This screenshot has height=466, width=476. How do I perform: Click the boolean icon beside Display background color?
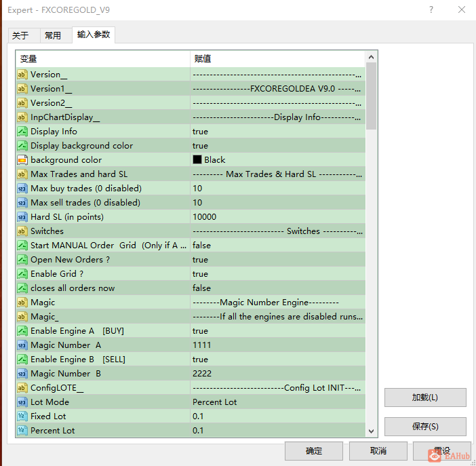(22, 146)
